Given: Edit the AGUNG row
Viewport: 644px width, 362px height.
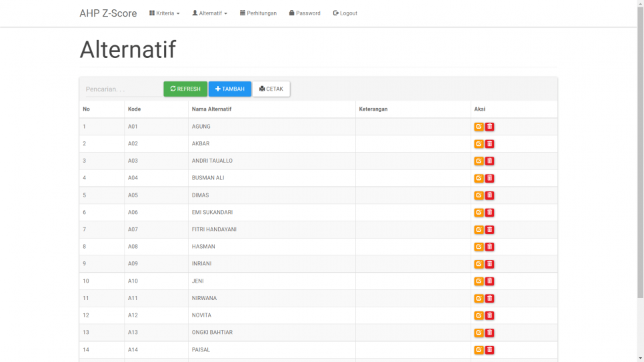Looking at the screenshot, I should (x=479, y=127).
